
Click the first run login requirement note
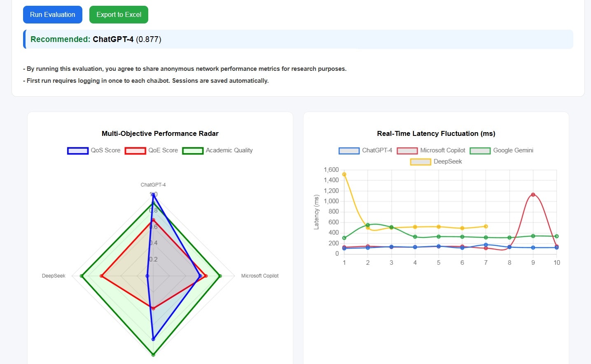pos(146,81)
